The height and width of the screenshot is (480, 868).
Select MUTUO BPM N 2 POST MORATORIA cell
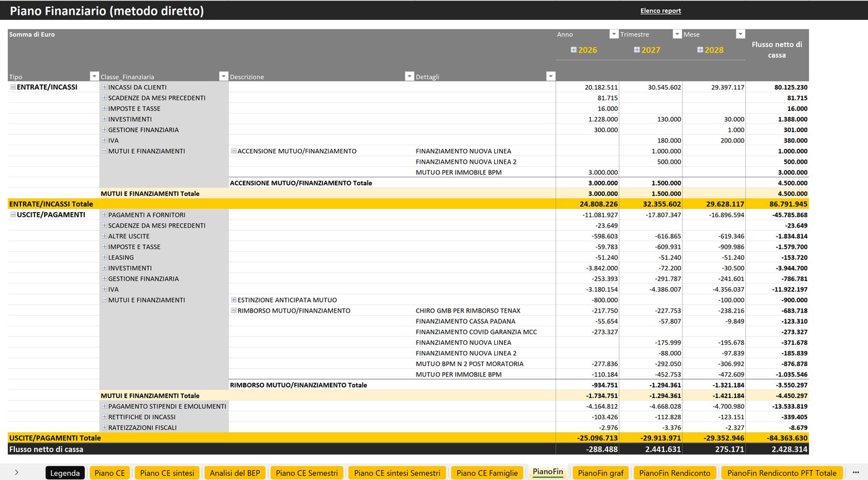(x=469, y=364)
